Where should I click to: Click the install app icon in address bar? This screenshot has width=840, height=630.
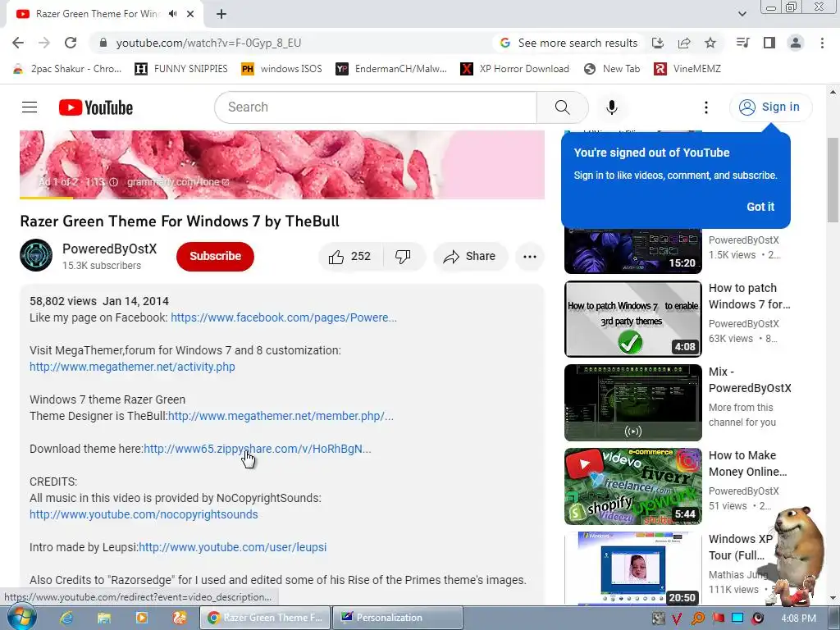pos(658,43)
